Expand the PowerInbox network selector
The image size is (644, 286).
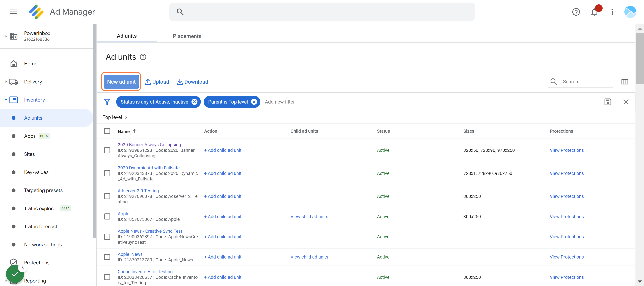(x=6, y=36)
